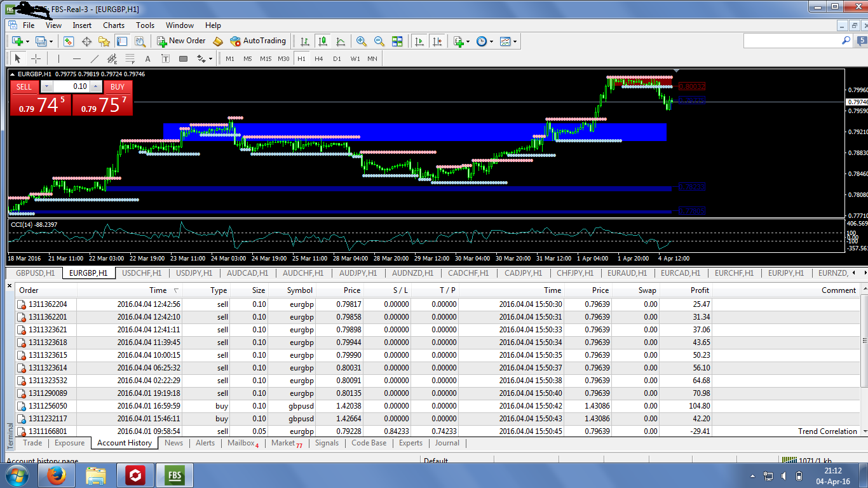The image size is (868, 488).
Task: Open the Data Window crosshair-circle icon
Action: (86, 41)
